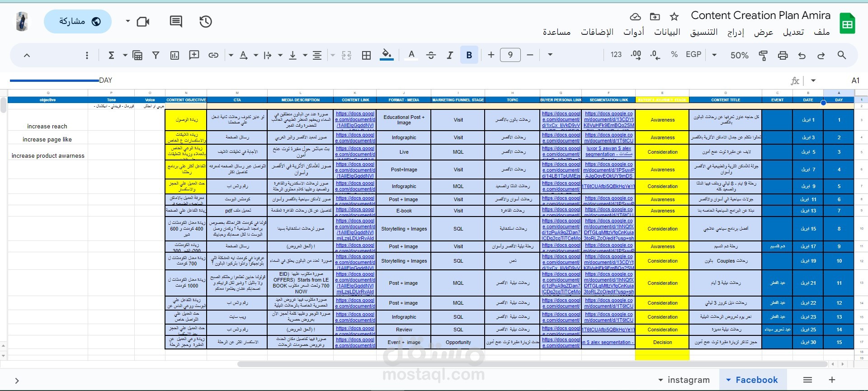The image size is (868, 391).
Task: Open the dropdown arrow beside text wrapping icon
Action: [x=256, y=55]
